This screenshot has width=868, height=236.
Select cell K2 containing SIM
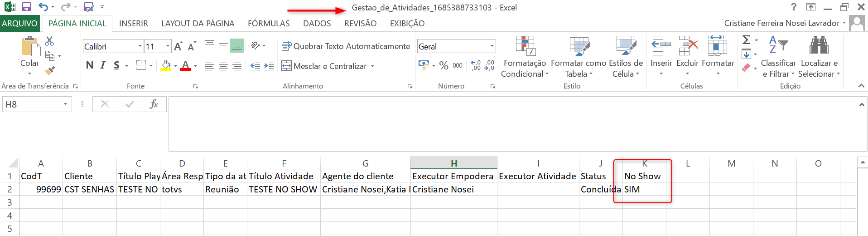644,189
